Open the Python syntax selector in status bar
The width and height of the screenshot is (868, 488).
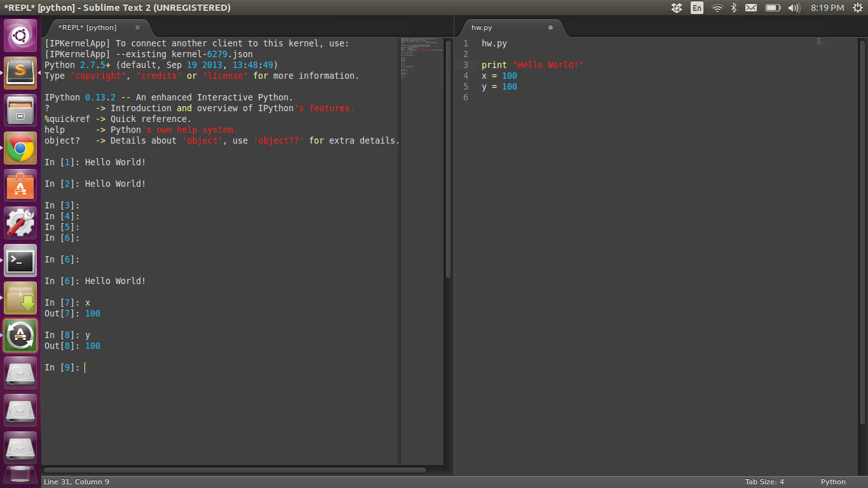(x=833, y=482)
